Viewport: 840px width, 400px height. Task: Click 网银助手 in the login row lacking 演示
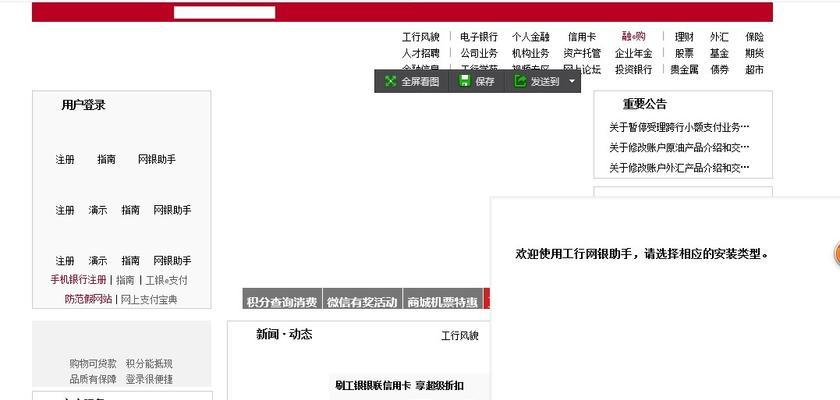point(156,160)
